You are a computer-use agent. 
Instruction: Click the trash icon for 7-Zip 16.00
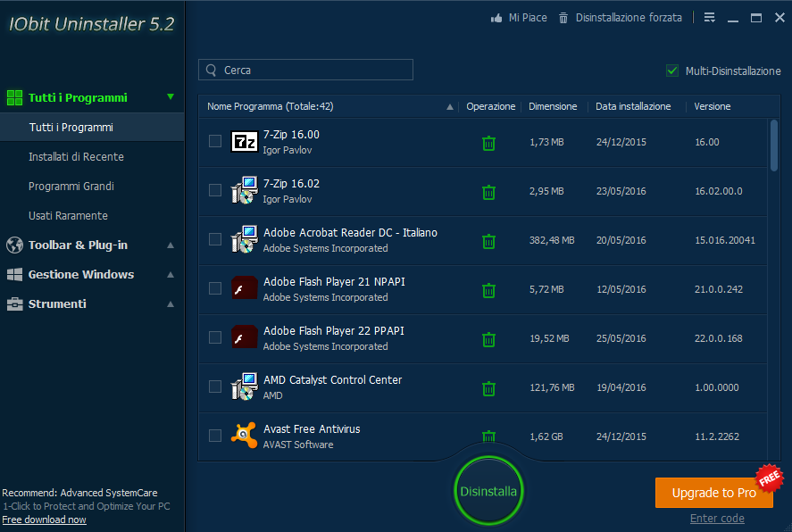(488, 144)
